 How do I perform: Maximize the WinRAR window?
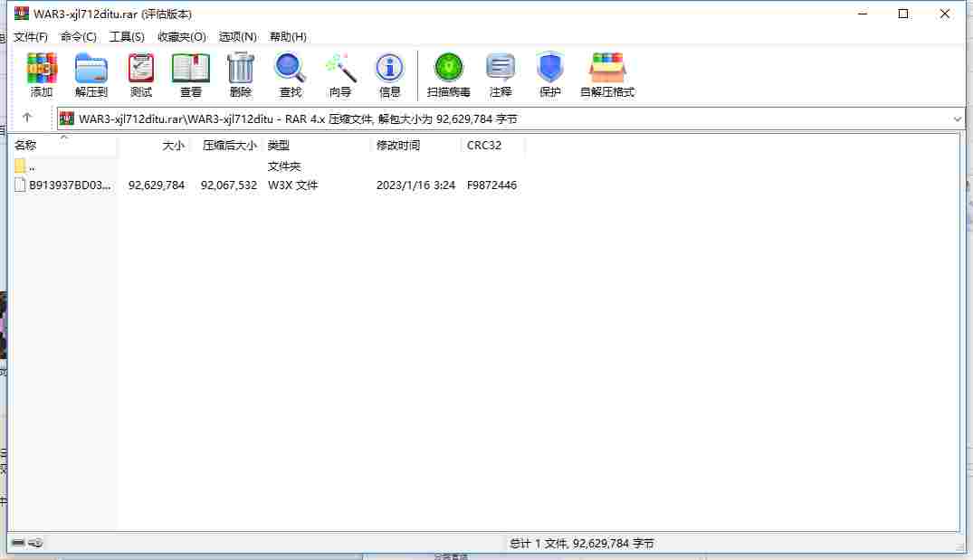[903, 14]
